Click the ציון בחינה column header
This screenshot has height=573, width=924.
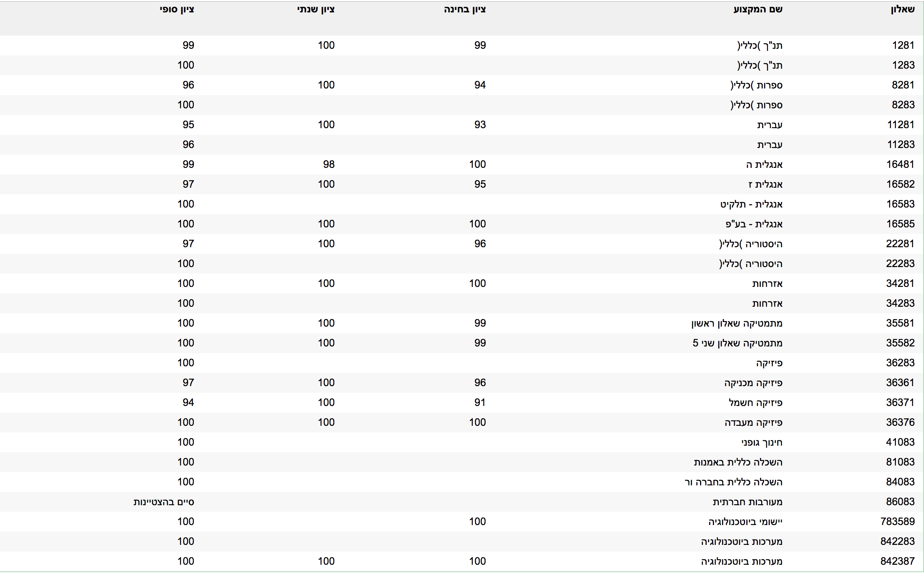click(464, 10)
